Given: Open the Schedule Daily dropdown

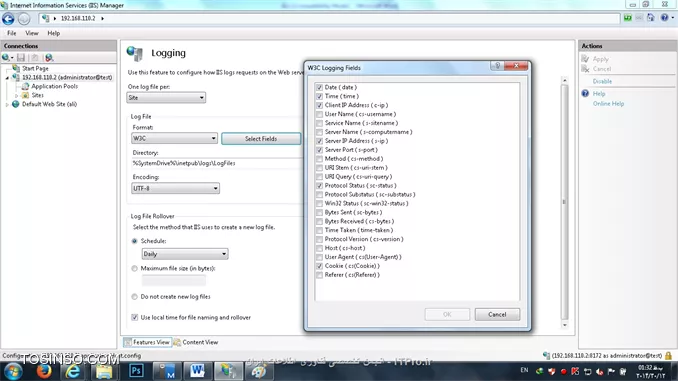Looking at the screenshot, I should click(185, 254).
